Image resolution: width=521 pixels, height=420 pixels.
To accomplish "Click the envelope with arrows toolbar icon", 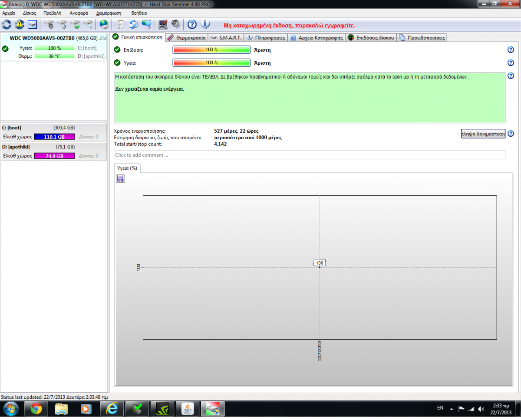I will coord(134,24).
